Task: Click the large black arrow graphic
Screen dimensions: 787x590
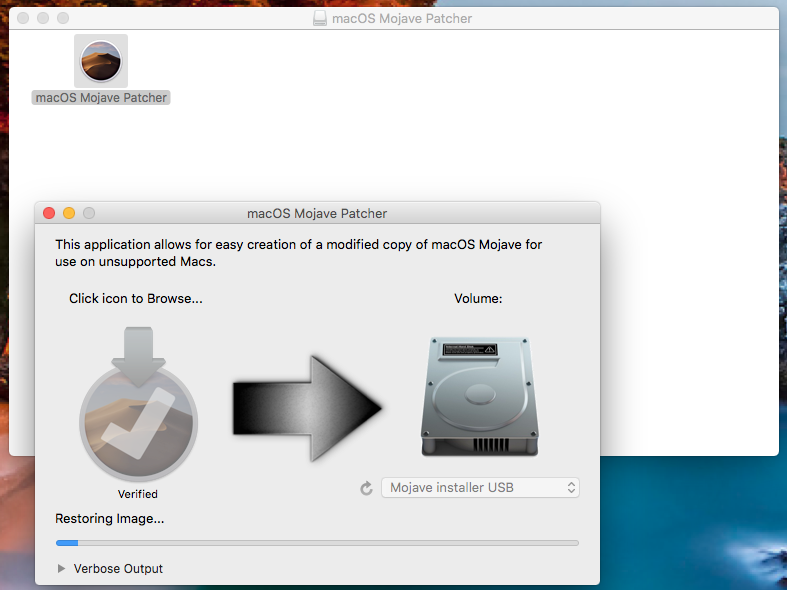Action: [x=308, y=408]
